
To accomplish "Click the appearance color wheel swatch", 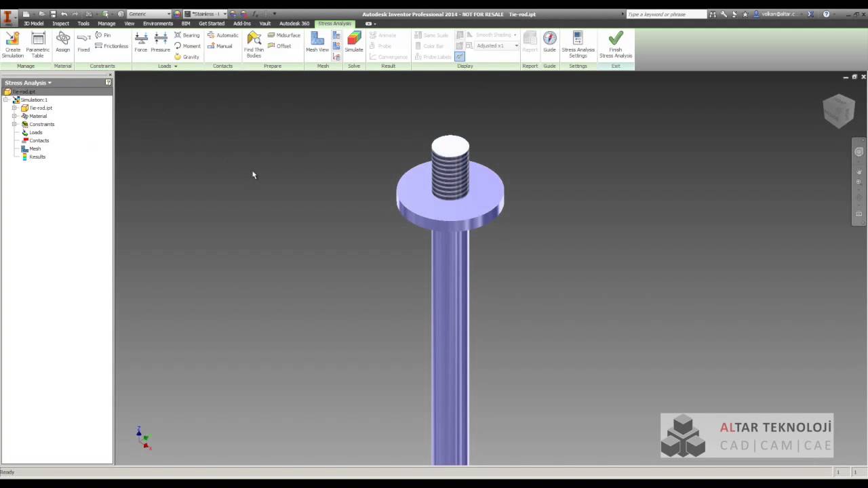I will (x=178, y=14).
